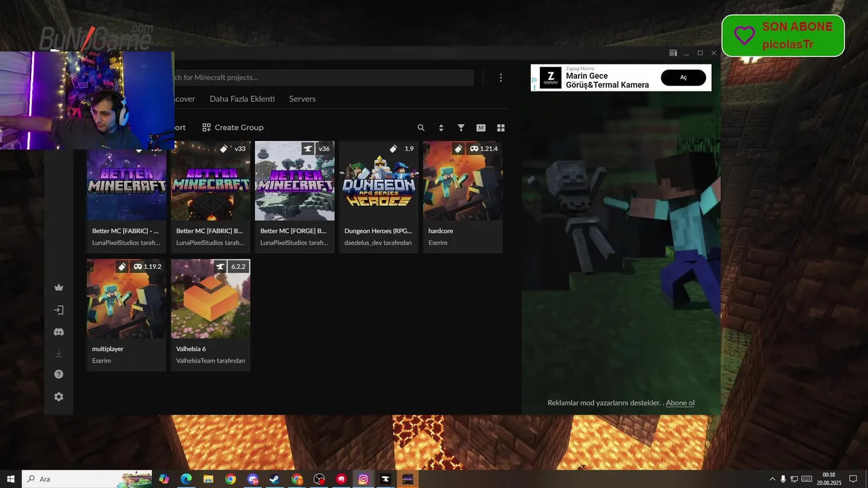This screenshot has height=488, width=868.
Task: Toggle the M badge view button
Action: pyautogui.click(x=481, y=127)
